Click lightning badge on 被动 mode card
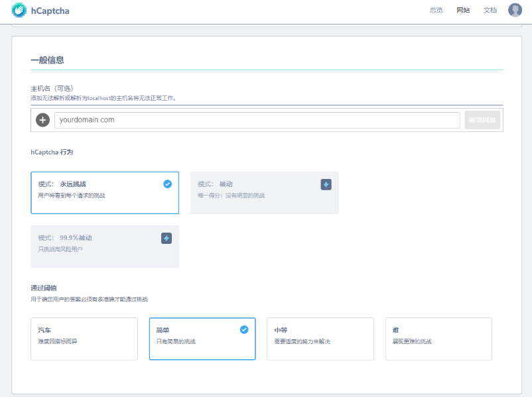The width and height of the screenshot is (532, 397). 326,184
